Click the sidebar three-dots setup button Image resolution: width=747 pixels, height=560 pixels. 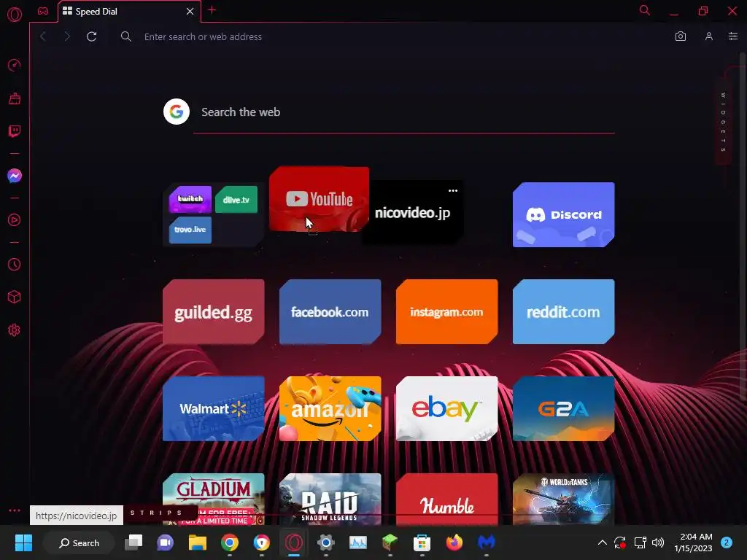tap(15, 510)
